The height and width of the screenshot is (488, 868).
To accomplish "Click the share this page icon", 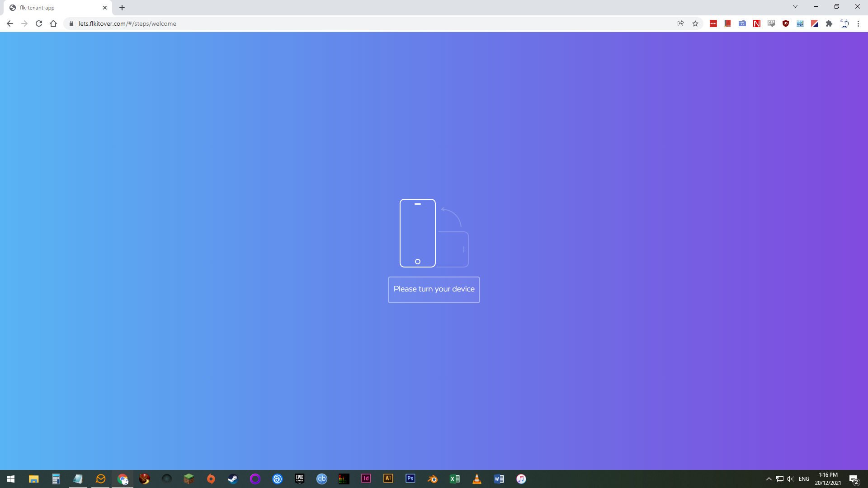I will (681, 23).
